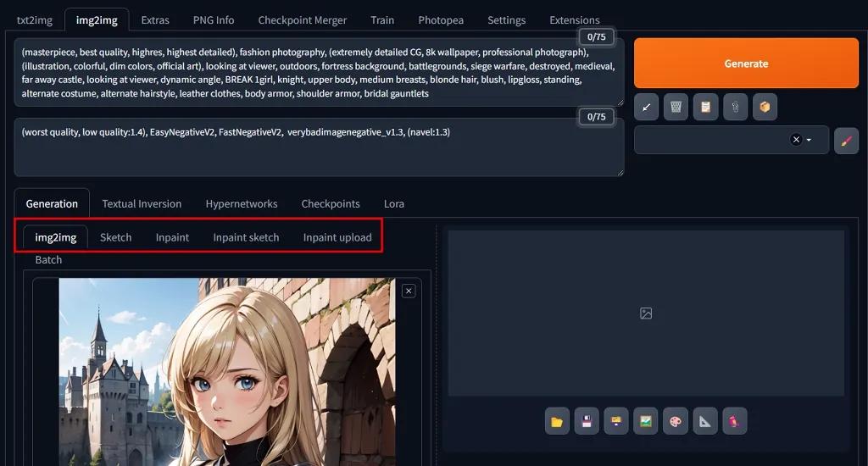868x466 pixels.
Task: Switch to the txt2img top tab
Action: [34, 20]
